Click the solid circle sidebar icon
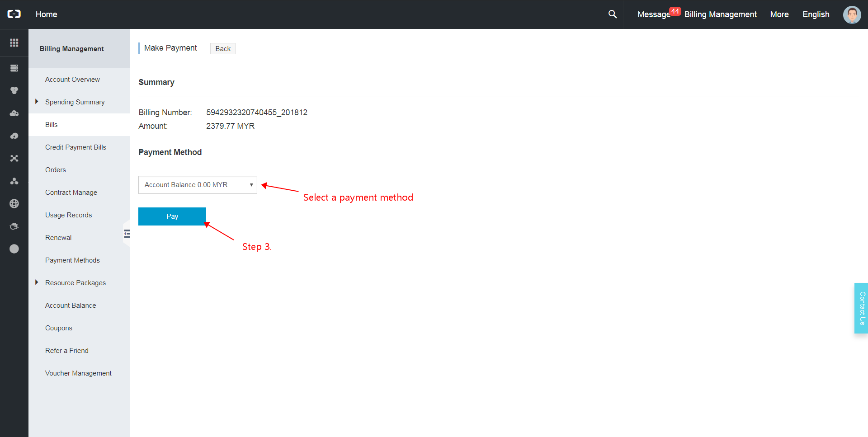The height and width of the screenshot is (437, 868). [14, 249]
